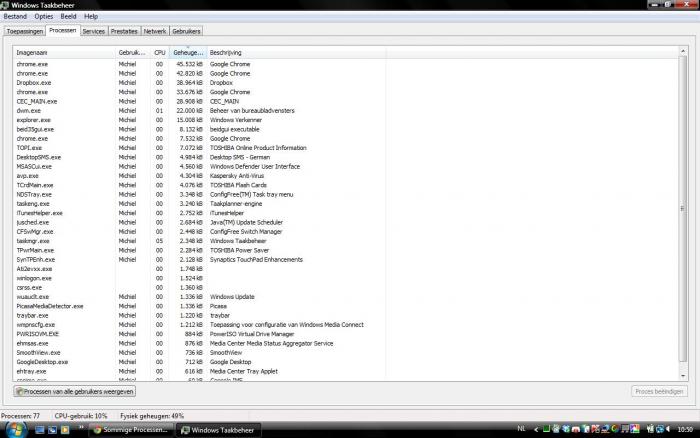
Task: Sort by the CPU column header
Action: click(160, 53)
